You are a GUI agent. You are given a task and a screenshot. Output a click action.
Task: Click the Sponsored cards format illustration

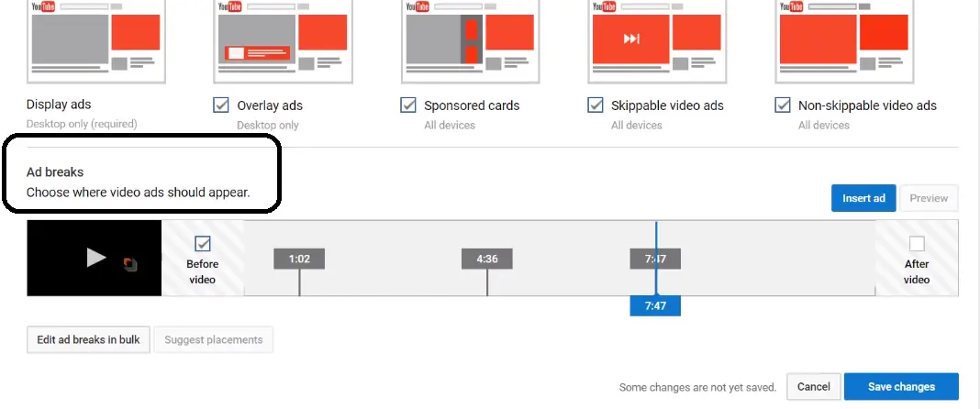[470, 42]
